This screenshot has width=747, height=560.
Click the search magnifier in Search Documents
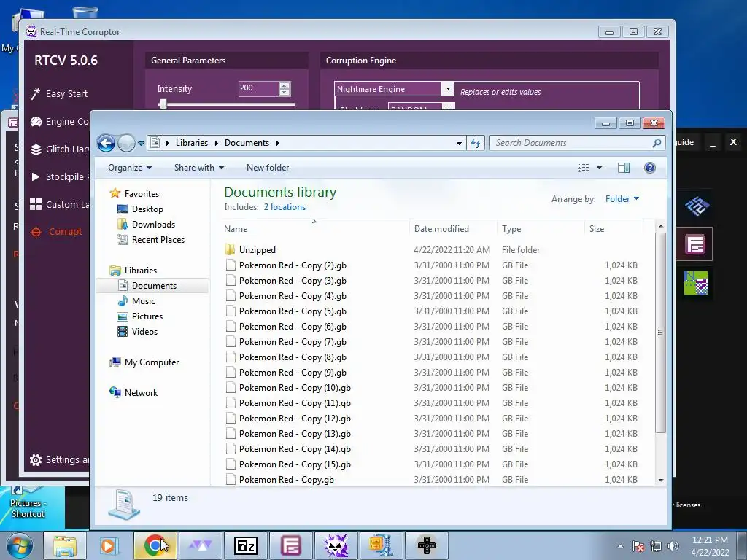(x=657, y=143)
